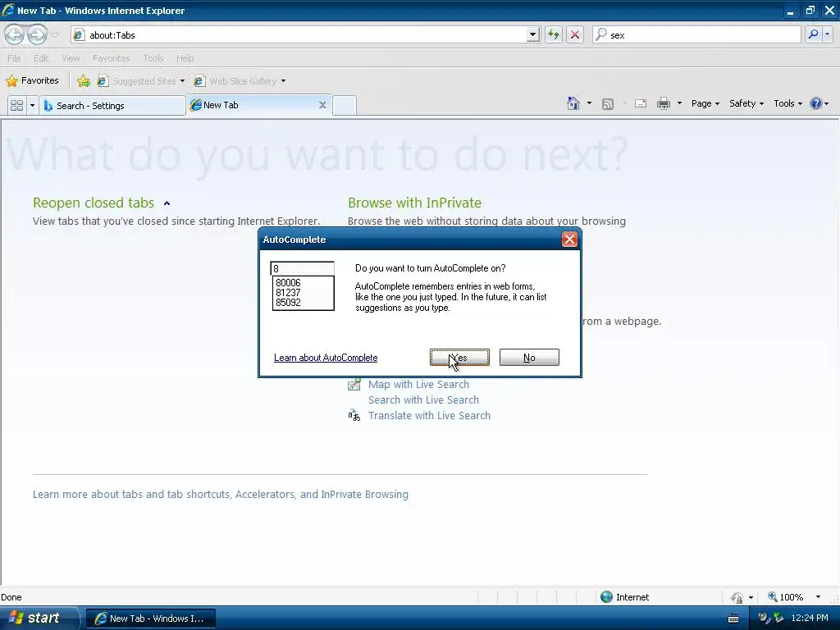Expand the tab list dropdown arrow
This screenshot has height=630, width=840.
pos(32,105)
